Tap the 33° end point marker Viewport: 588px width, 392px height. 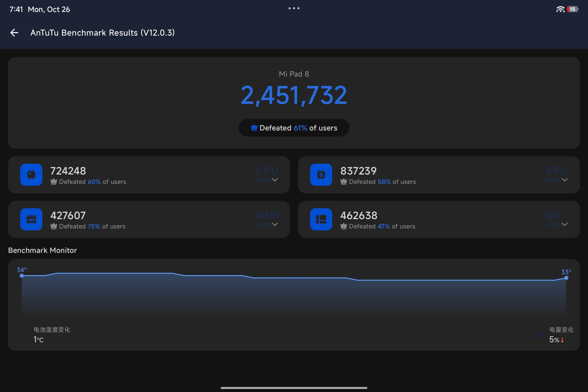[x=566, y=278]
